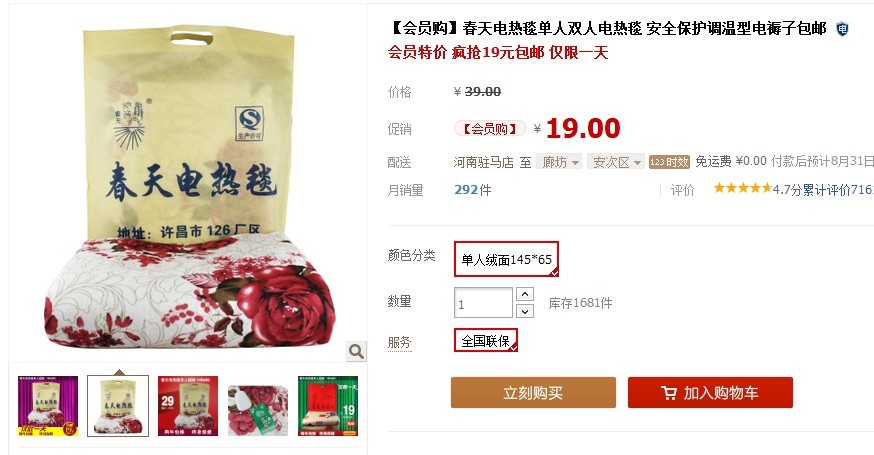Click the 会员购 promotion tag
The height and width of the screenshot is (455, 874).
point(489,129)
